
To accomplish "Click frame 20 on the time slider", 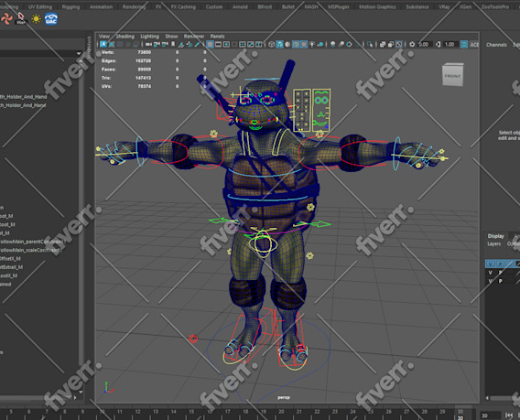I will (x=281, y=412).
